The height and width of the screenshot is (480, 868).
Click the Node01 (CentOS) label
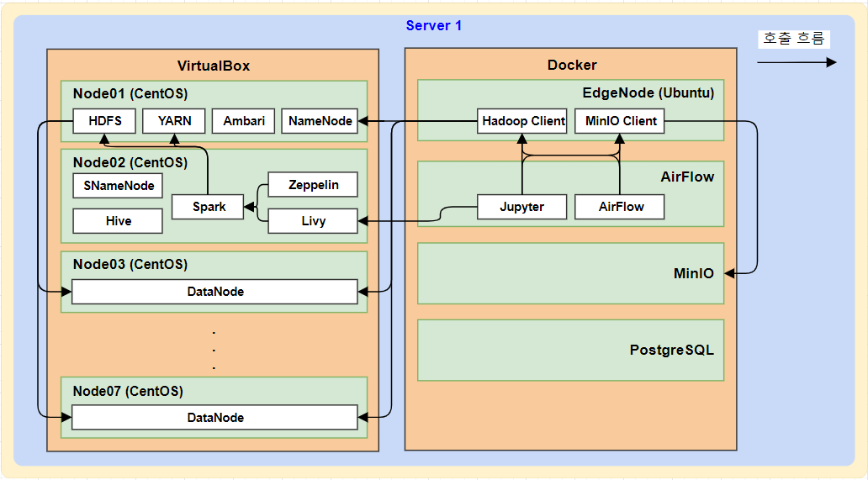coord(130,93)
